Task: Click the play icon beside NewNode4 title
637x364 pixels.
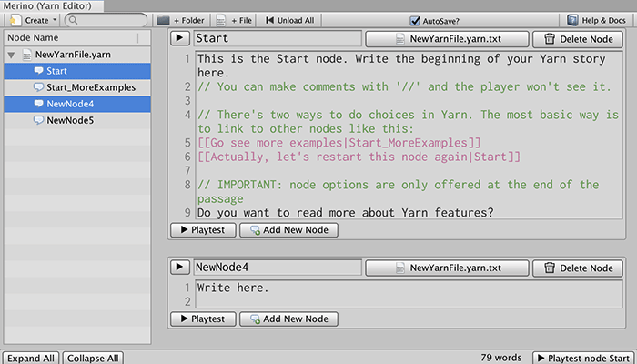Action: (x=180, y=268)
